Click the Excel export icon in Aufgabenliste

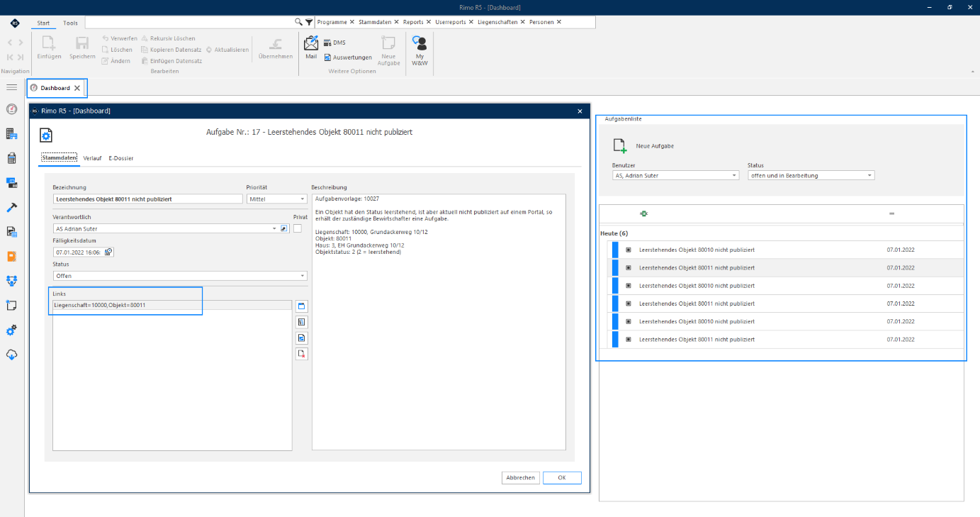[x=643, y=213]
